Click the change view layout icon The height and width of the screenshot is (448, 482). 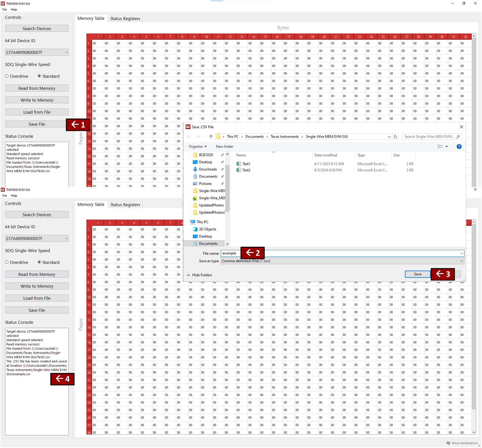click(x=440, y=147)
